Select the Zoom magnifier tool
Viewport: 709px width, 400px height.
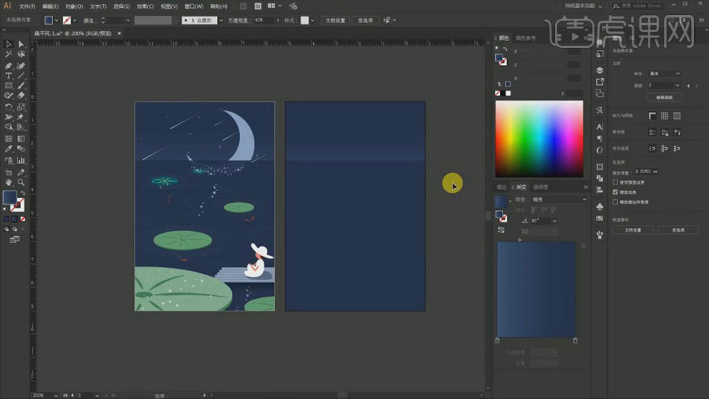(x=21, y=182)
